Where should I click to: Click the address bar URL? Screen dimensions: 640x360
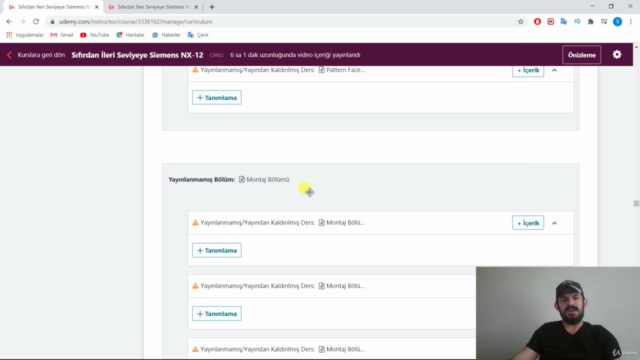(x=136, y=22)
